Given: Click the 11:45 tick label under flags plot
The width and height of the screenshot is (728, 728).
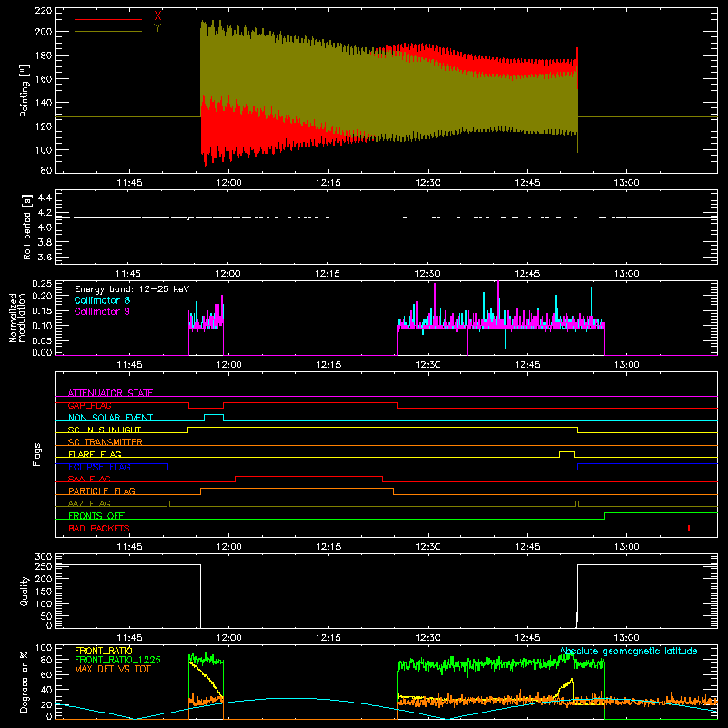Looking at the screenshot, I should tap(129, 547).
